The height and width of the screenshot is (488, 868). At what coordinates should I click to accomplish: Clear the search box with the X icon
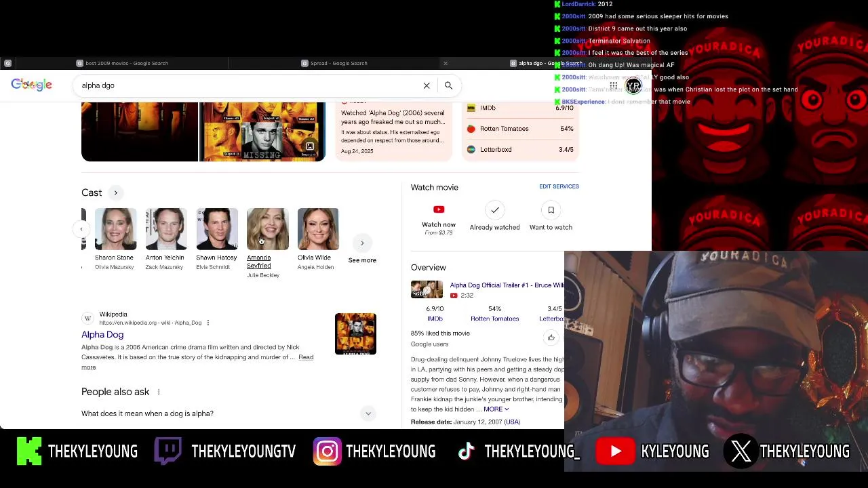click(x=427, y=85)
